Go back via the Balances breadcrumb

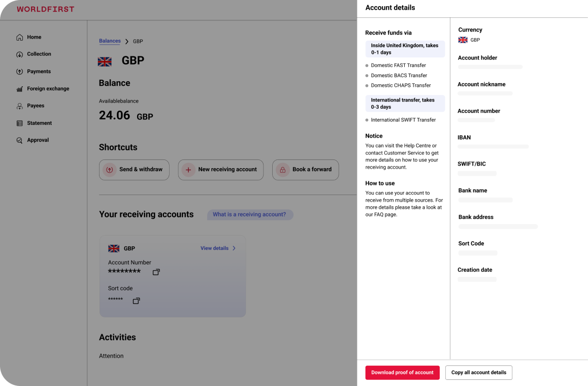tap(110, 41)
